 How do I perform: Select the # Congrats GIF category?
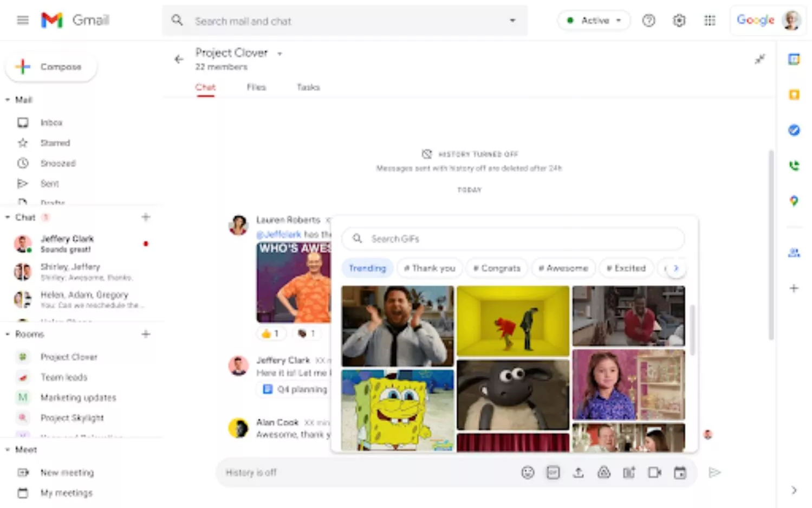[497, 268]
